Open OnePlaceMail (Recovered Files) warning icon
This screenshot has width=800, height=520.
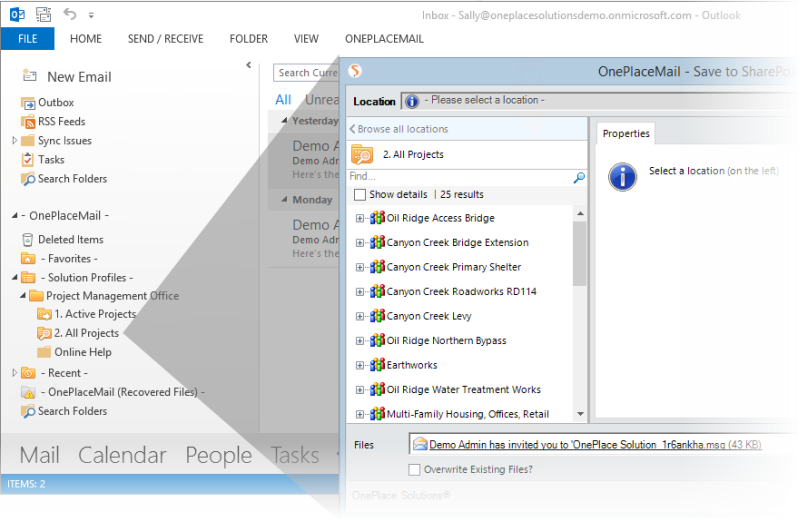tap(28, 392)
